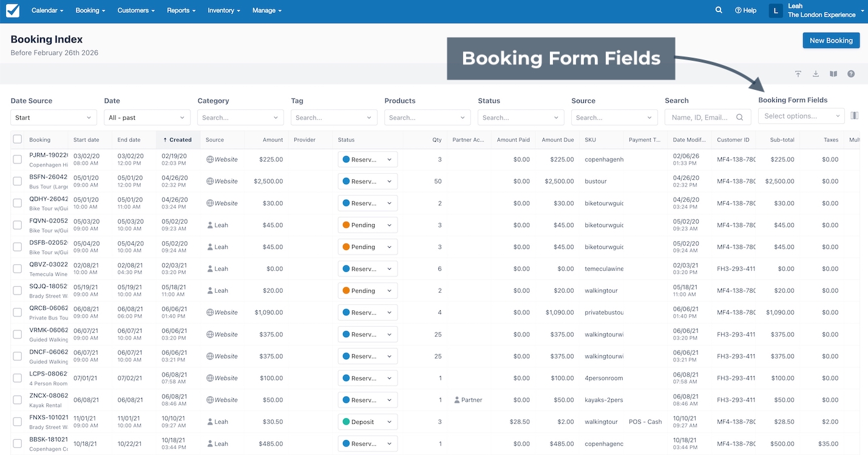Open status dropdown for DNCF row
868x455 pixels.
coord(368,356)
